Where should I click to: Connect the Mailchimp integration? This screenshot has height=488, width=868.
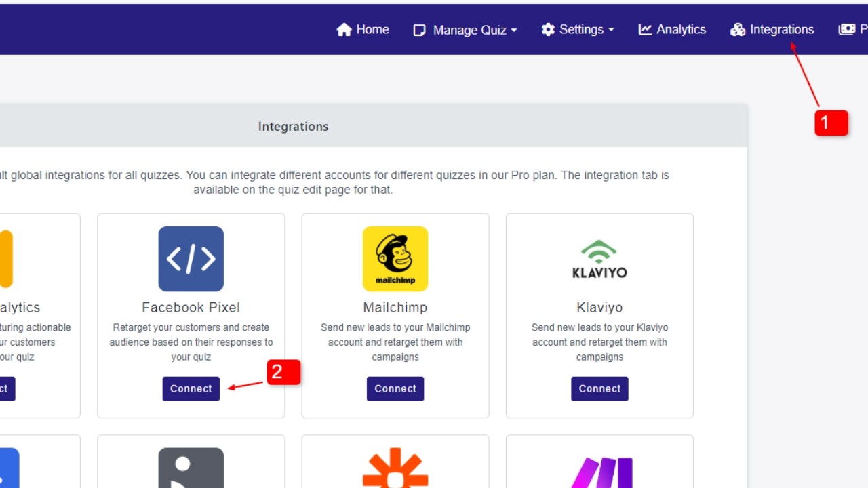pyautogui.click(x=395, y=389)
